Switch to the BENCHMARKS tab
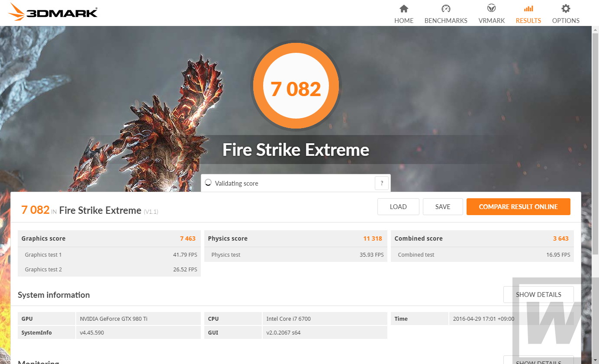599x364 pixels. click(x=446, y=14)
